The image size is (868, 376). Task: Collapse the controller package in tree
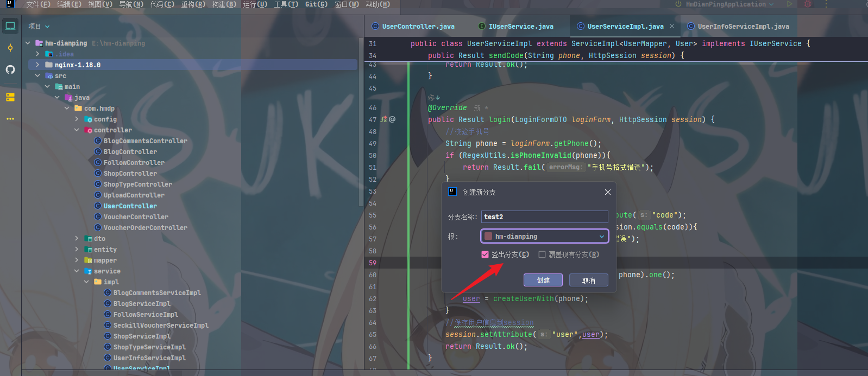77,130
